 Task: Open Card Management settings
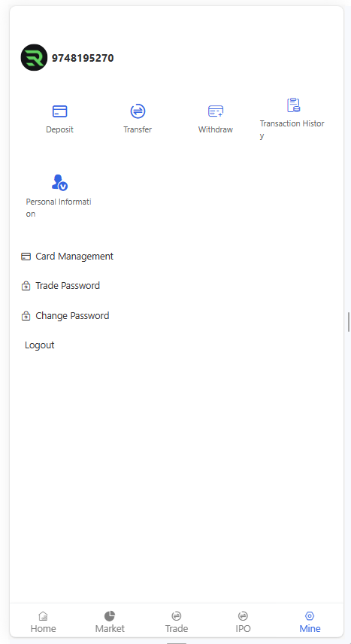pos(68,257)
